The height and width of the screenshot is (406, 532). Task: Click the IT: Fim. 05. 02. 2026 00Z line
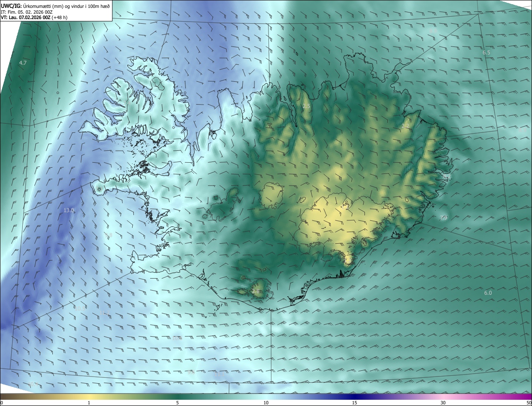pos(27,12)
